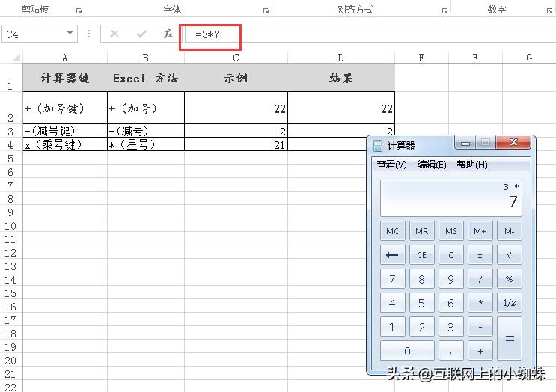Select row 5 header
The image size is (556, 392).
pyautogui.click(x=10, y=158)
